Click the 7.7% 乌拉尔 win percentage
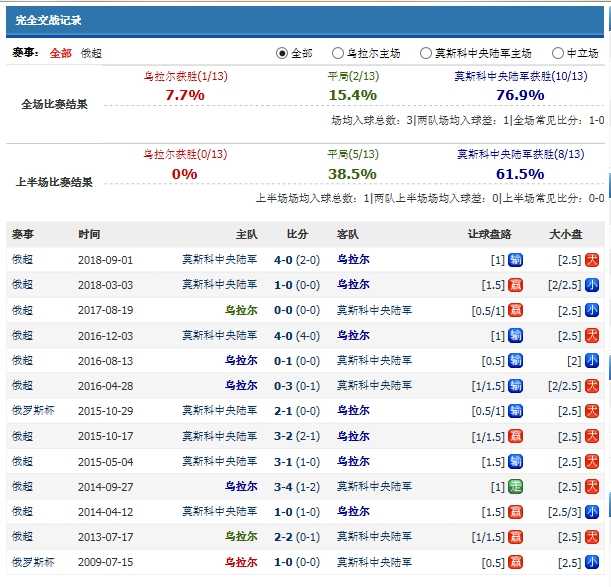This screenshot has width=611, height=587. pos(185,95)
